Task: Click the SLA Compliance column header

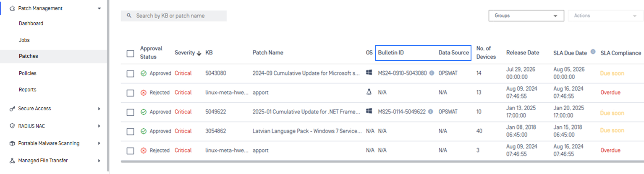Action: click(x=621, y=53)
